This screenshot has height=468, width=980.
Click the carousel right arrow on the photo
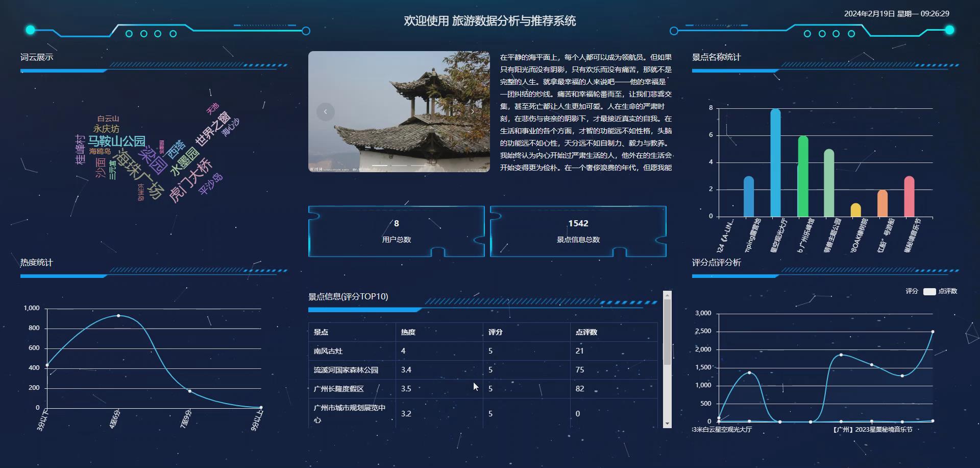pyautogui.click(x=473, y=111)
